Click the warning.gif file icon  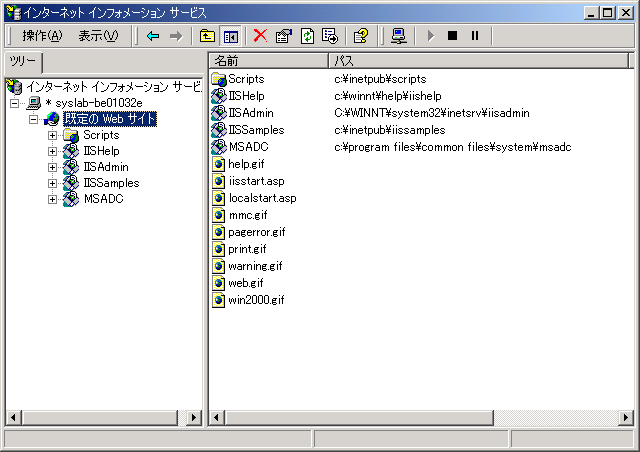pos(219,266)
